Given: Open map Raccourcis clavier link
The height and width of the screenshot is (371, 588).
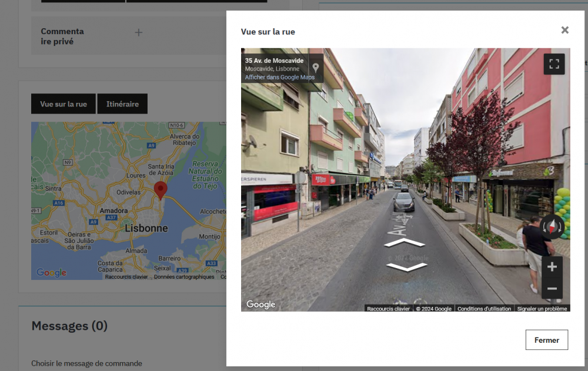Looking at the screenshot, I should coord(126,277).
